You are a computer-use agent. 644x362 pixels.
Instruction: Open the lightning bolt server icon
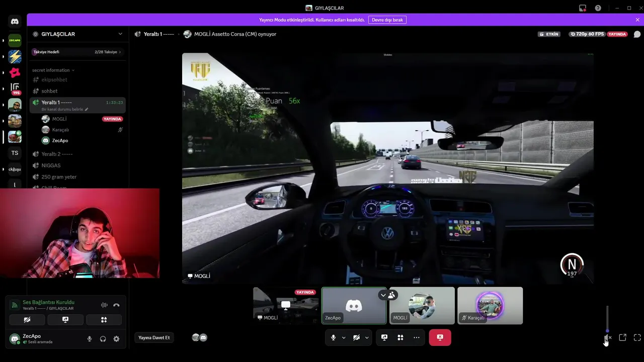click(15, 56)
